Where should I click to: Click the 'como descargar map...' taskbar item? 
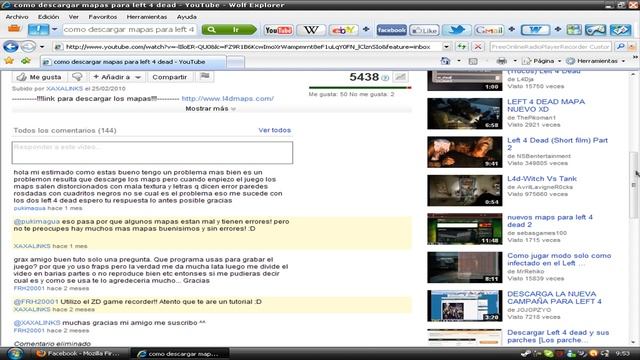[180, 354]
